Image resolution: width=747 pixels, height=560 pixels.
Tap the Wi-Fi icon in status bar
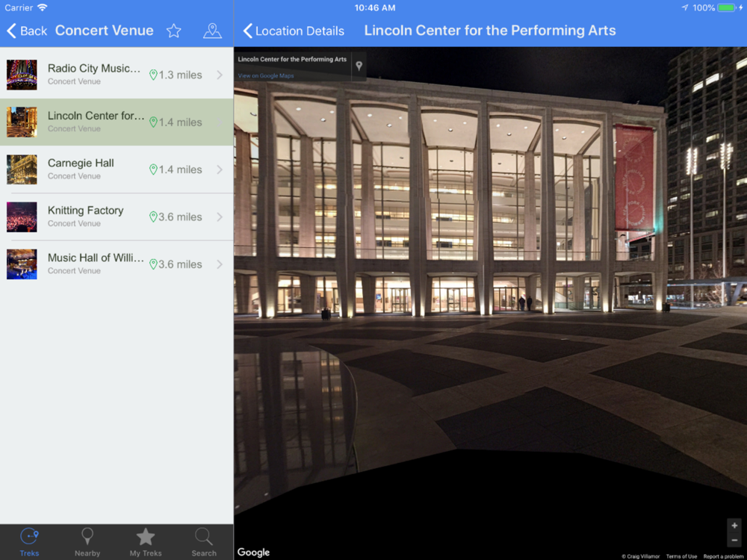point(43,7)
